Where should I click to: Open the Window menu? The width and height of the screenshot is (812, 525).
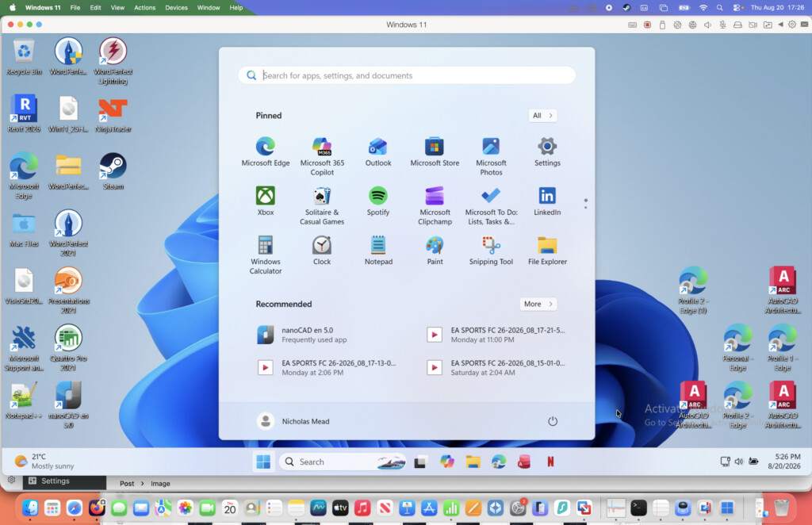[209, 8]
